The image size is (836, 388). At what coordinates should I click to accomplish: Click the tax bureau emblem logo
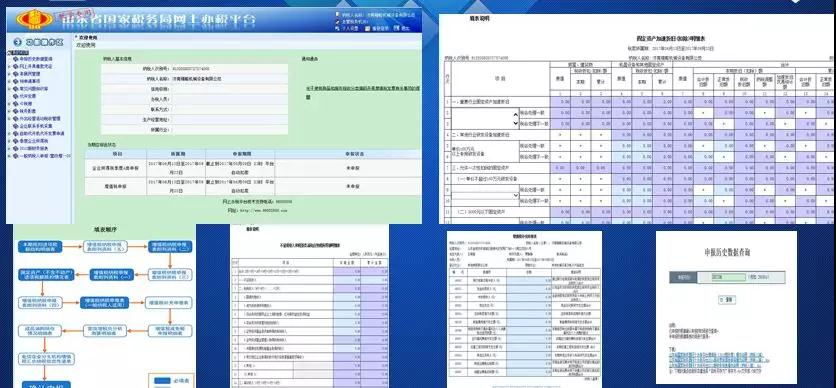pyautogui.click(x=35, y=19)
